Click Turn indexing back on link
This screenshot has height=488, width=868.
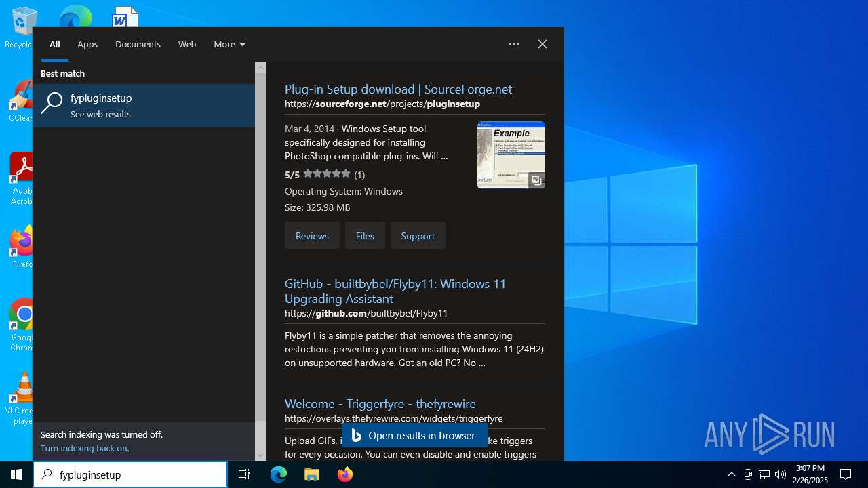(x=85, y=449)
